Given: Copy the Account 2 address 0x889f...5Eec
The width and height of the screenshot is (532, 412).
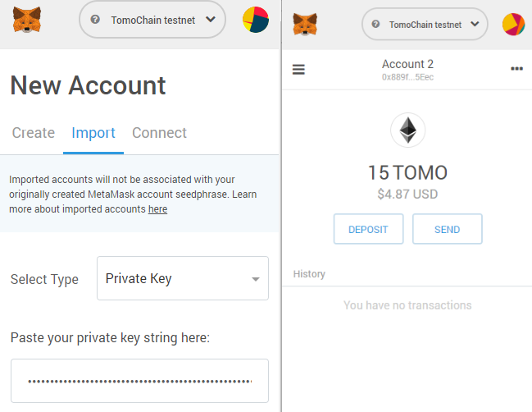Looking at the screenshot, I should [407, 77].
